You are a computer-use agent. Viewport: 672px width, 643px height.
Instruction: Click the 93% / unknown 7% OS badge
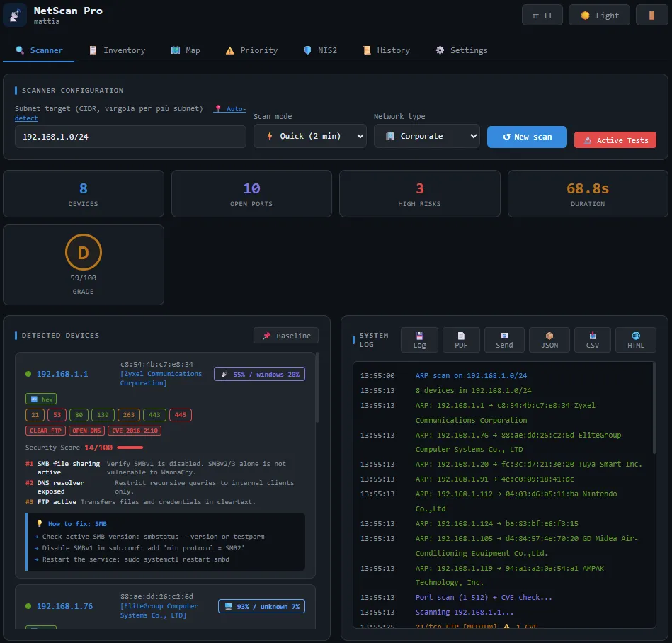[261, 606]
